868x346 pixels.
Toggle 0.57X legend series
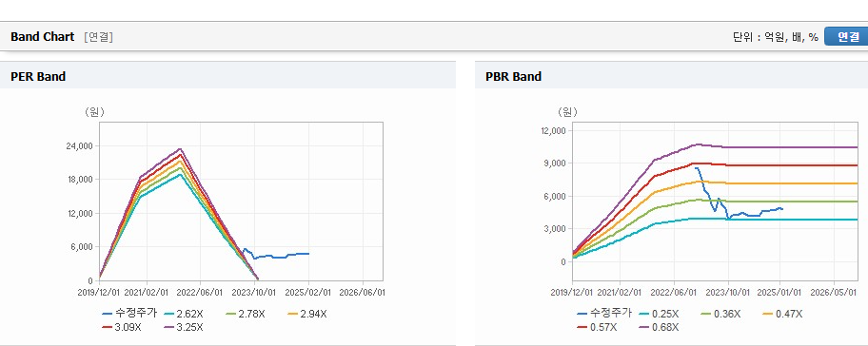tap(597, 327)
